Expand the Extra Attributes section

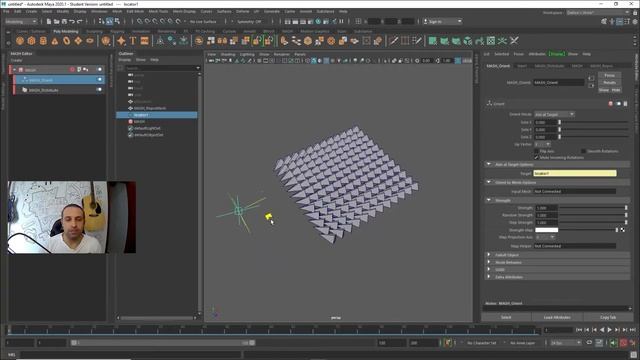click(x=489, y=277)
